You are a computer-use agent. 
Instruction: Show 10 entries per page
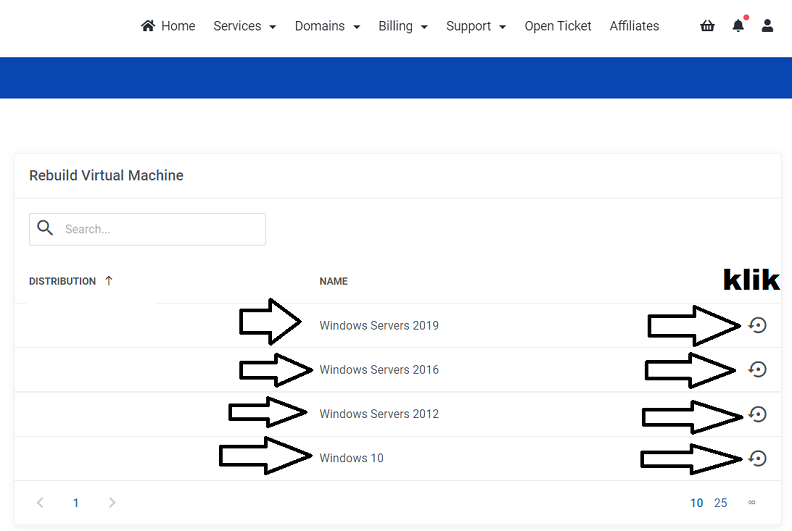click(697, 503)
